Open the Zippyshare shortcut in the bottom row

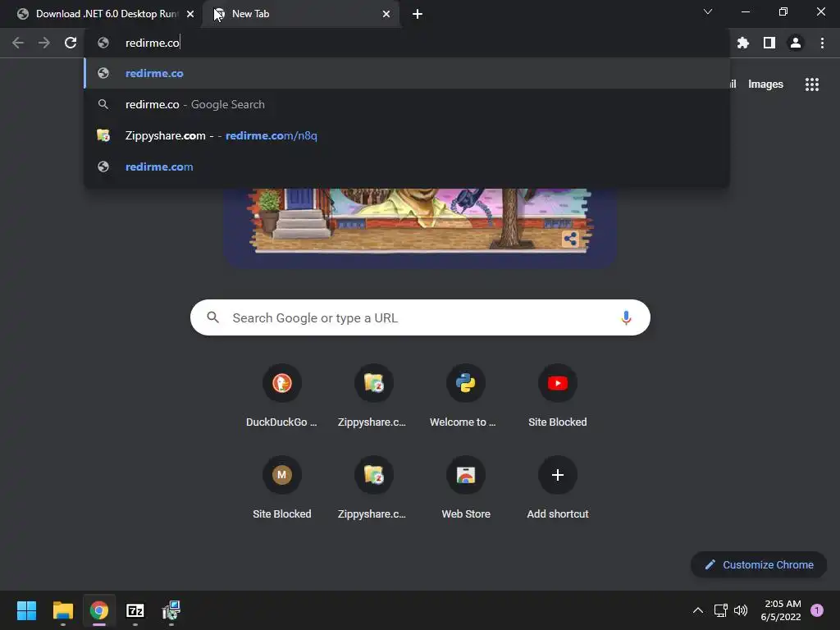(x=373, y=487)
